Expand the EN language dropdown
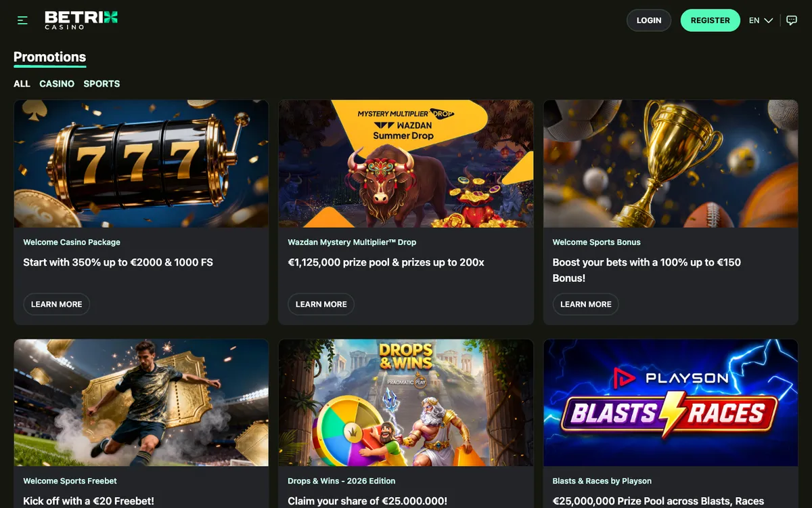This screenshot has width=812, height=508. pos(761,20)
